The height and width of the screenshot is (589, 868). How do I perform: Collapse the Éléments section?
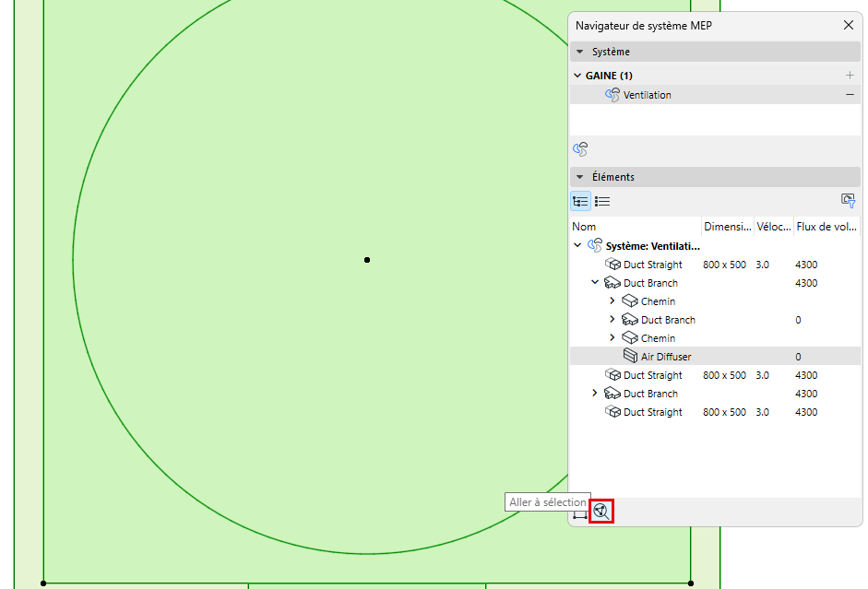click(x=579, y=177)
